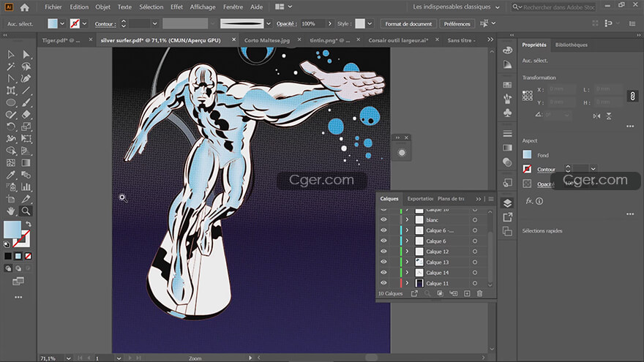
Task: Select the Direct Selection tool
Action: point(26,54)
